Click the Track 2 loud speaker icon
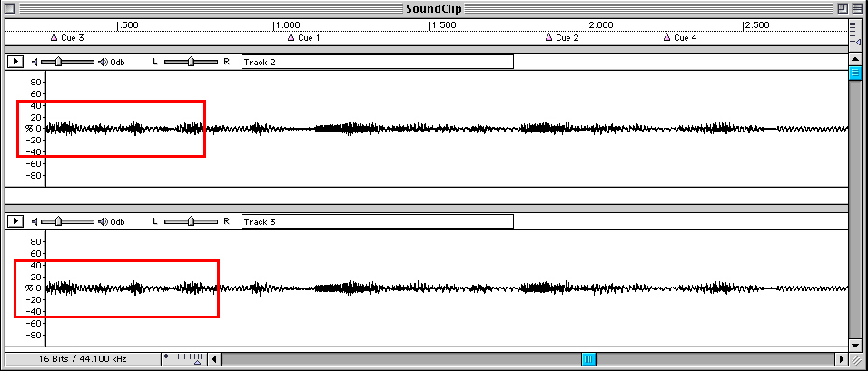 [x=103, y=62]
